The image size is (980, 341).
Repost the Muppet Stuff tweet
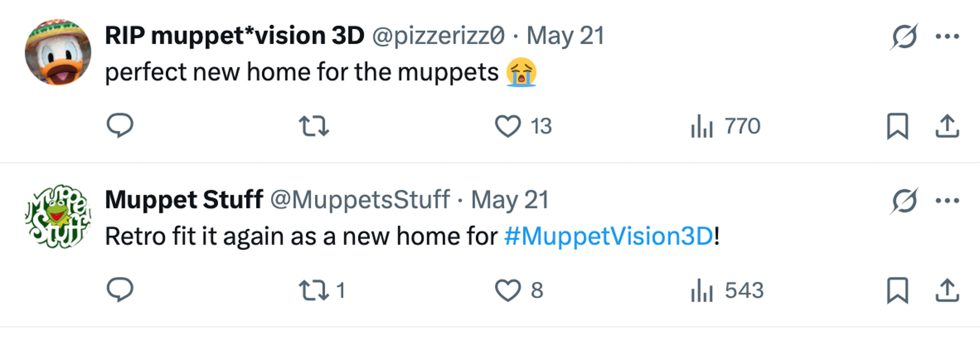coord(314,291)
